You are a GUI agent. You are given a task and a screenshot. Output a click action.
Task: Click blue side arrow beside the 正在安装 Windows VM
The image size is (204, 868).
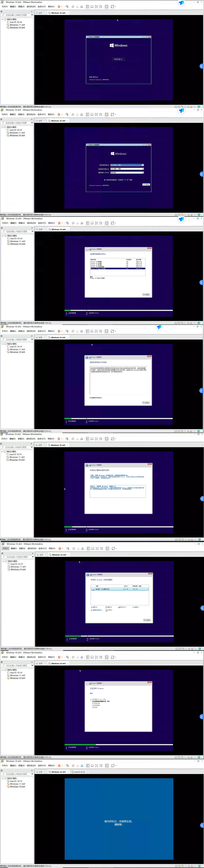202,717
